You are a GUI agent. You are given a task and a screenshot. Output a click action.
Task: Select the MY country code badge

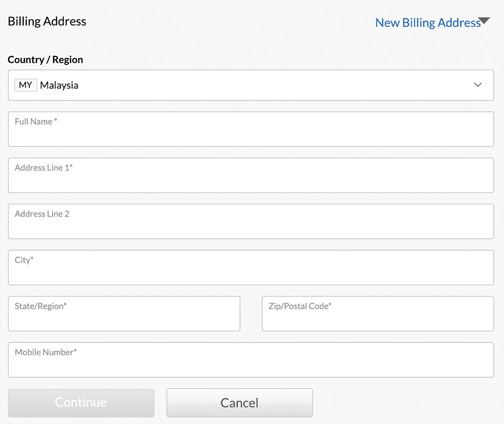[x=25, y=85]
